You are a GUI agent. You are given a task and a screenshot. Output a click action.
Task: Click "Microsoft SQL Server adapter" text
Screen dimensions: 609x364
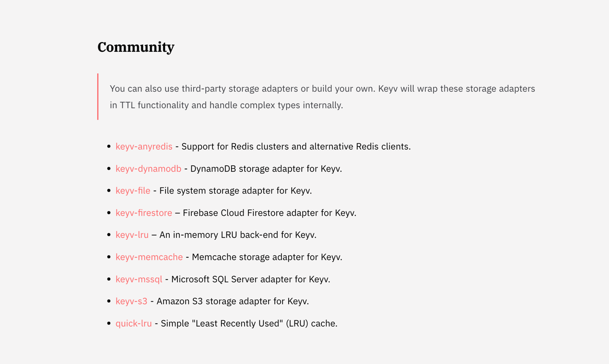(x=251, y=279)
